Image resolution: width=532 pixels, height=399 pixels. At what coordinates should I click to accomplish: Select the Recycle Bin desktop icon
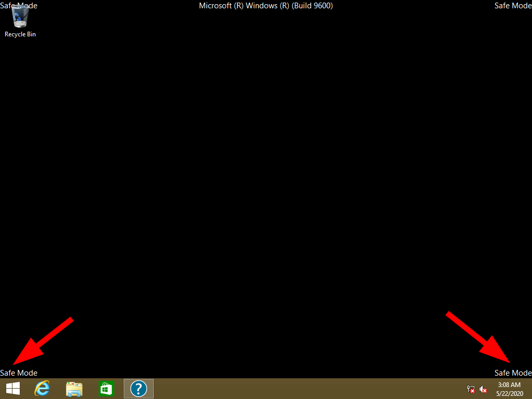coord(20,21)
